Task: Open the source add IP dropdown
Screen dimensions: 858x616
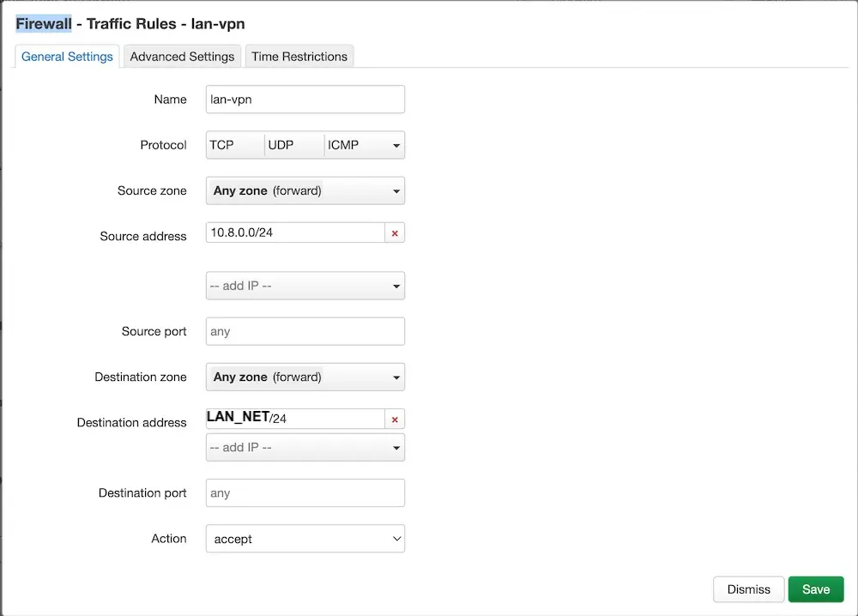Action: pyautogui.click(x=305, y=286)
